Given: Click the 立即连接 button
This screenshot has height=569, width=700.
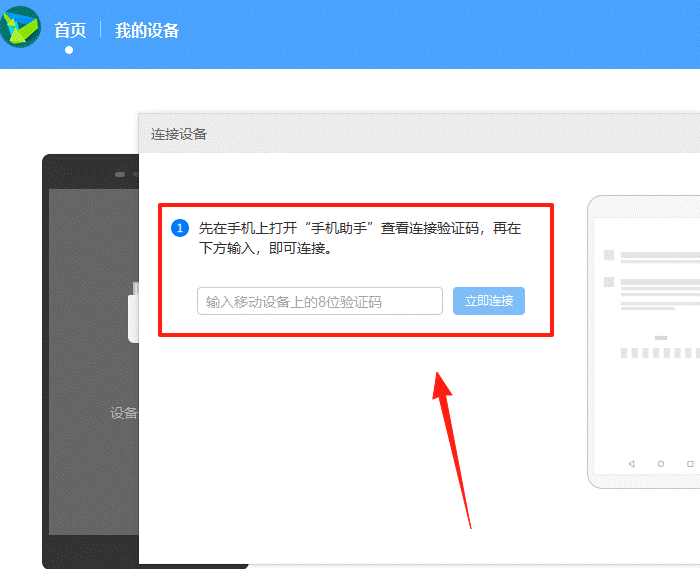Looking at the screenshot, I should pos(489,301).
